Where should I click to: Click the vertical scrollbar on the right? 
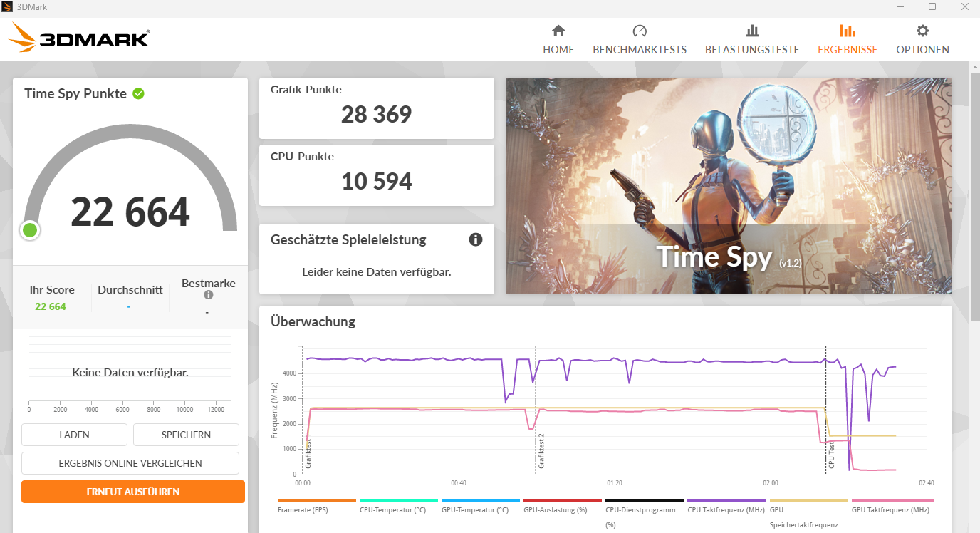(975, 196)
